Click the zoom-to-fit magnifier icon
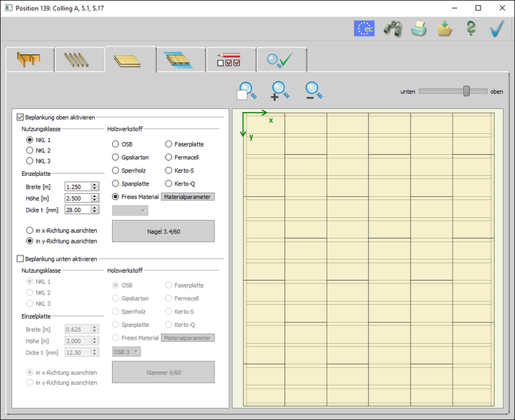The image size is (515, 420). click(x=246, y=91)
